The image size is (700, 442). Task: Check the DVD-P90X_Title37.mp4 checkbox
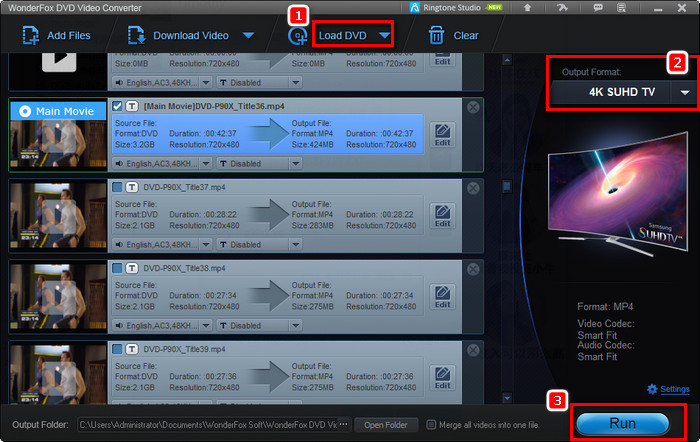tap(117, 187)
